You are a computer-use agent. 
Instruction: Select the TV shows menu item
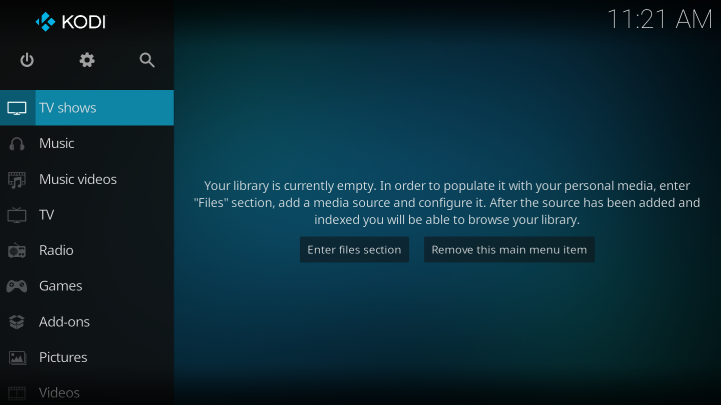pos(68,108)
